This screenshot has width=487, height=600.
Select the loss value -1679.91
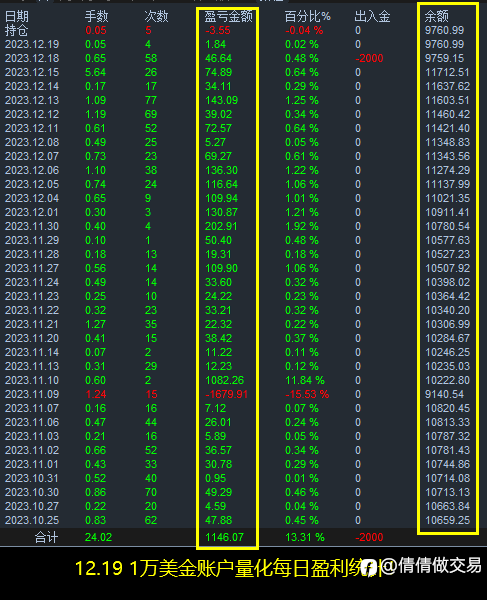click(x=226, y=394)
